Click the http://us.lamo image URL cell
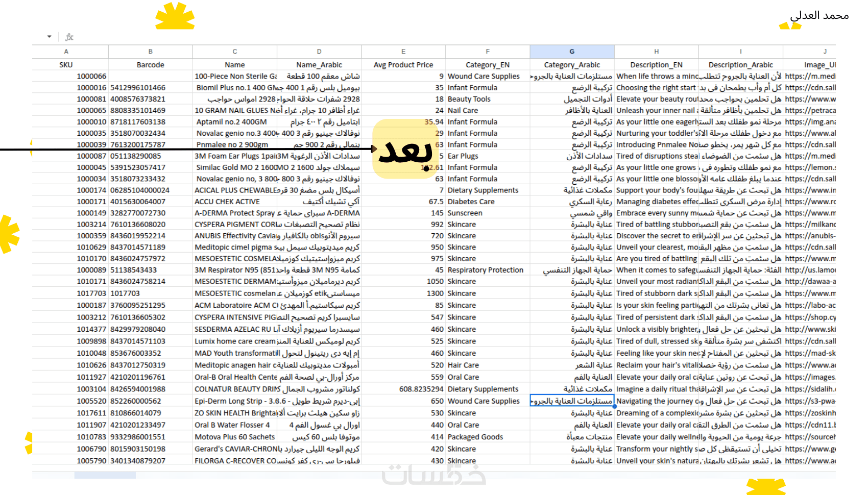This screenshot has height=495, width=868. tap(810, 270)
